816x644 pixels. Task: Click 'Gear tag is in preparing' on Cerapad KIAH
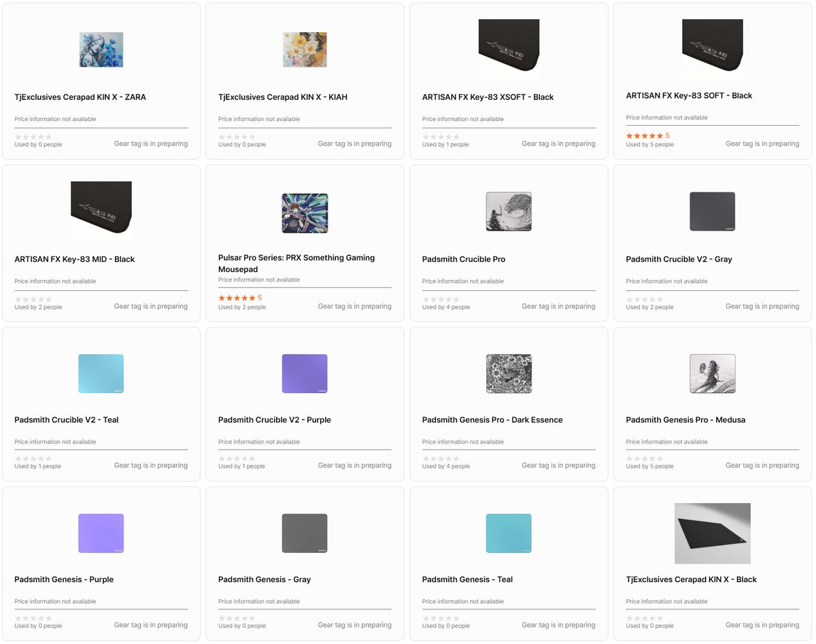[x=355, y=143]
